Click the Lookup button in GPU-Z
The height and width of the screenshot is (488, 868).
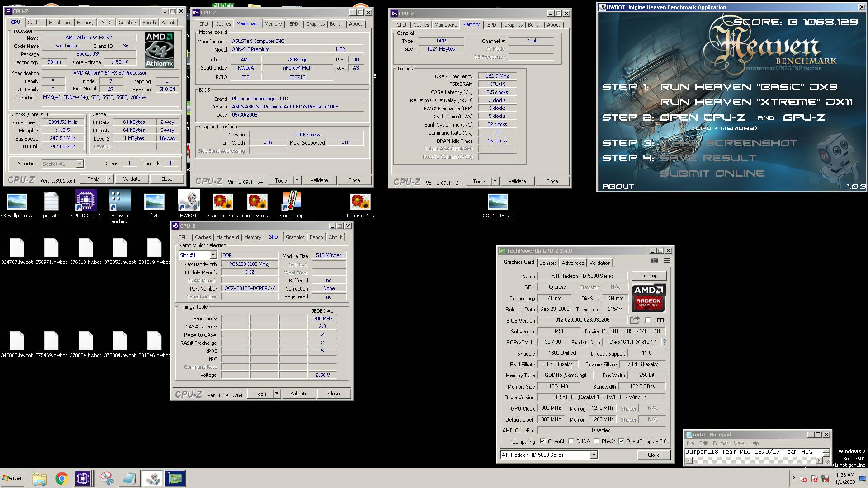[x=649, y=276]
